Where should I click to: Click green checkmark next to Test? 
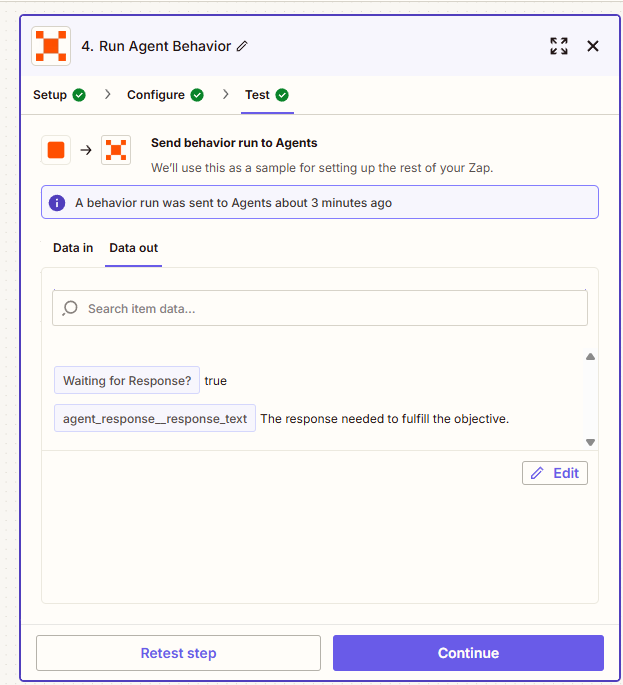[282, 95]
